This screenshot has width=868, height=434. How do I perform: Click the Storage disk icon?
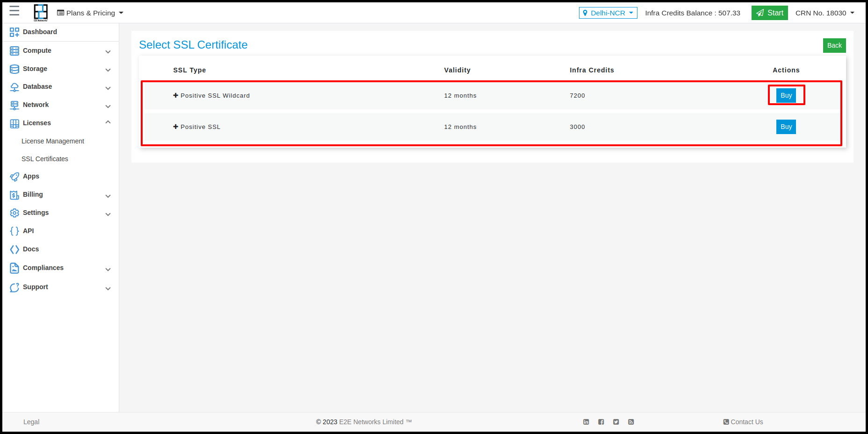[14, 69]
